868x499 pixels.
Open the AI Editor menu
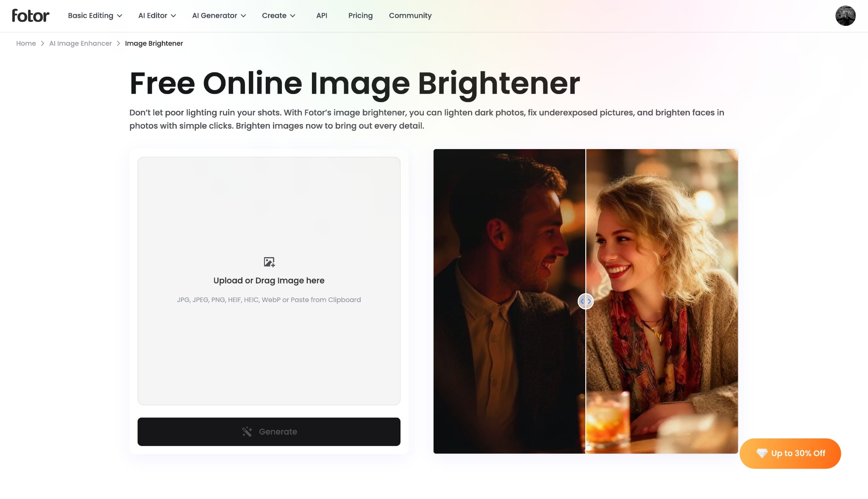coord(157,16)
